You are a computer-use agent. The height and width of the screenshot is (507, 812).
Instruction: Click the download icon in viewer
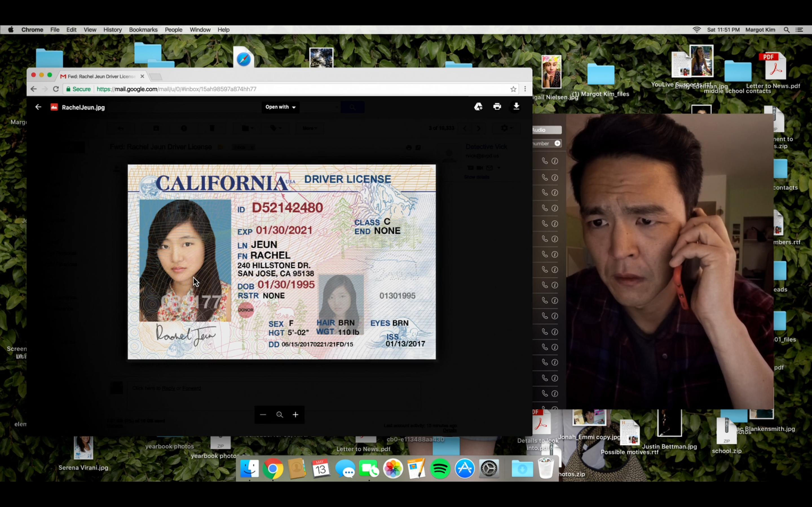click(516, 107)
